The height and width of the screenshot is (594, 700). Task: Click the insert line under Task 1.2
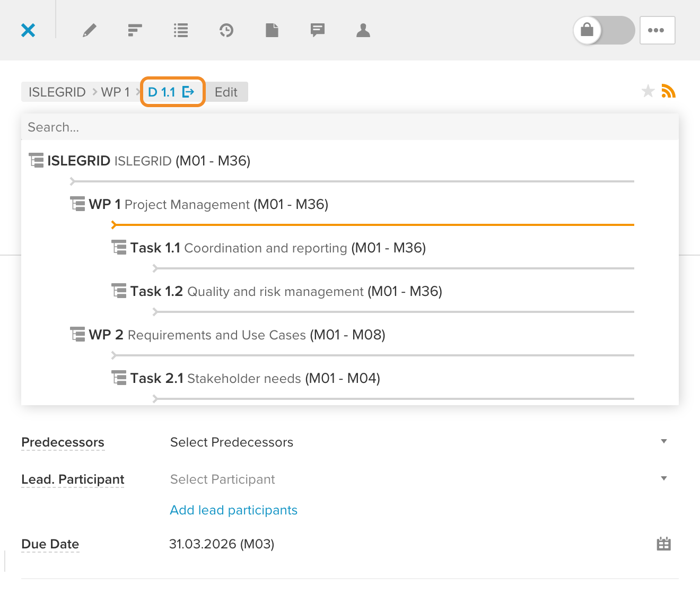393,312
